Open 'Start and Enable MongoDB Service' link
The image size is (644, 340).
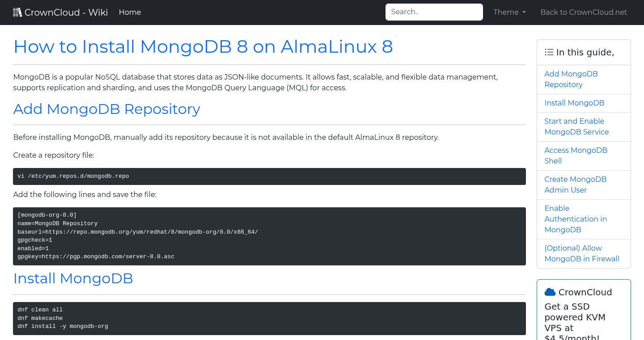click(x=576, y=126)
